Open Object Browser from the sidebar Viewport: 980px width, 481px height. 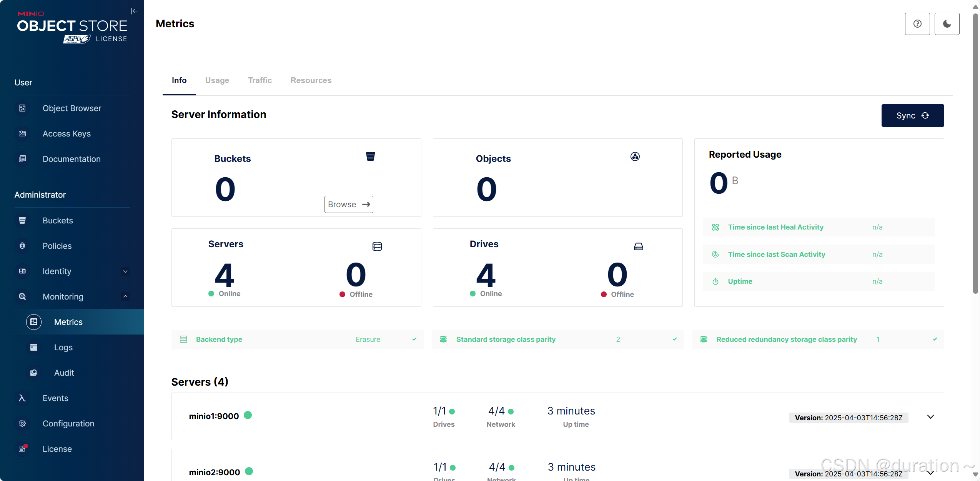pos(72,108)
